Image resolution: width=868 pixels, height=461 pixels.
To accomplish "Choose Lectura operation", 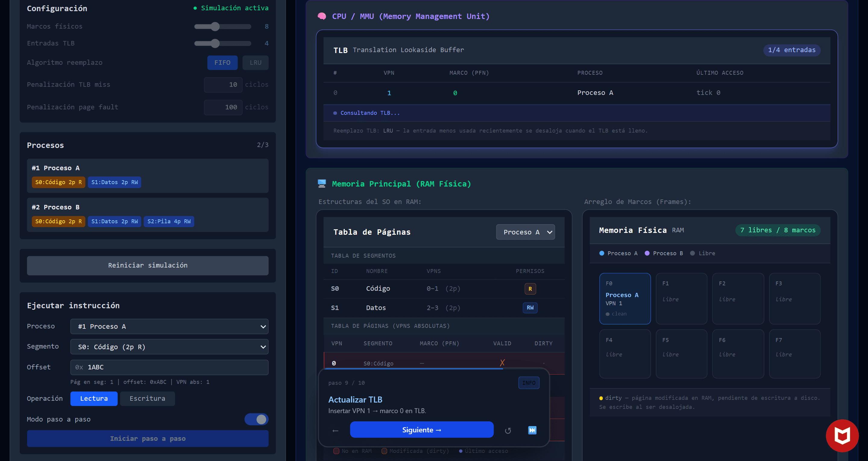I will (94, 399).
